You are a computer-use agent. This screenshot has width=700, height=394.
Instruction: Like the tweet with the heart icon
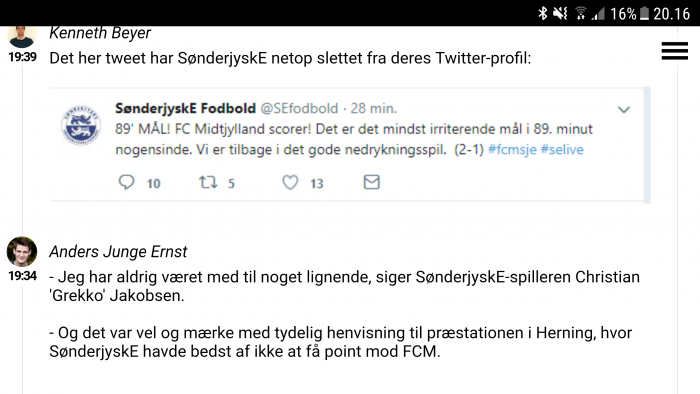click(290, 182)
